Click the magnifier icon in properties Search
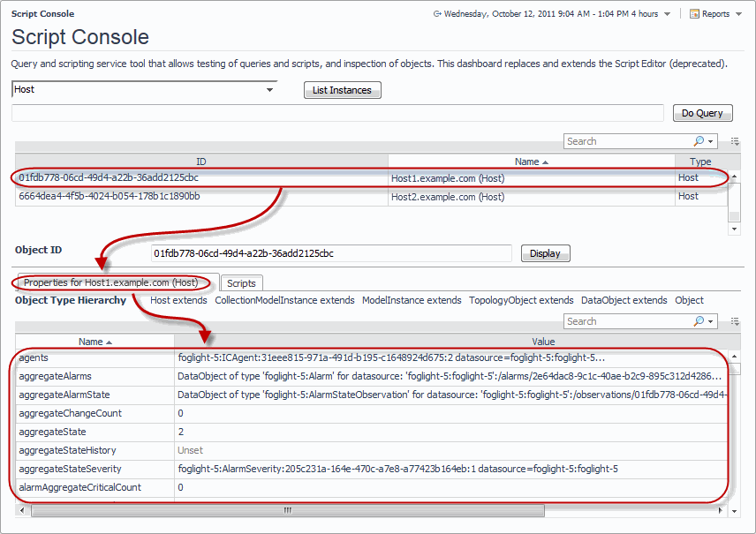Screen dimensions: 756x534 [x=699, y=321]
